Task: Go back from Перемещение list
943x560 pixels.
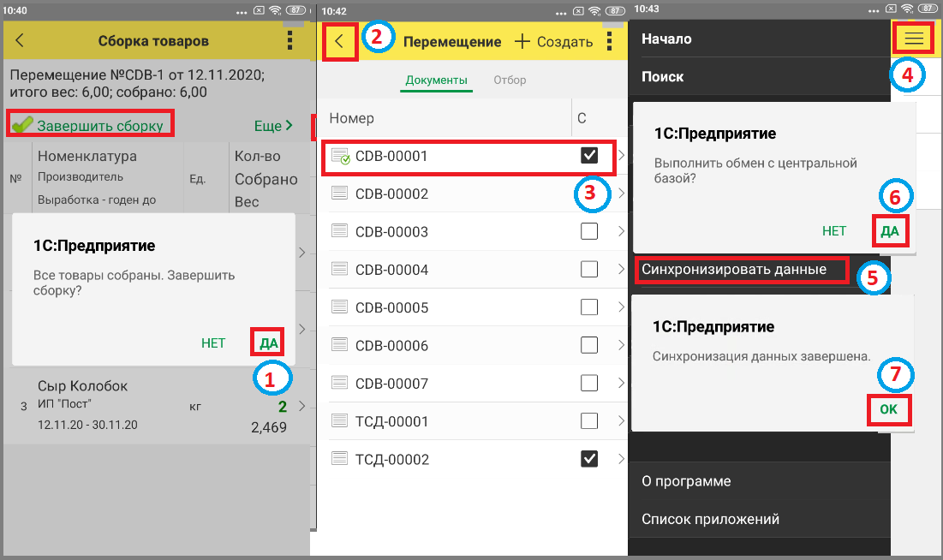Action: 339,41
